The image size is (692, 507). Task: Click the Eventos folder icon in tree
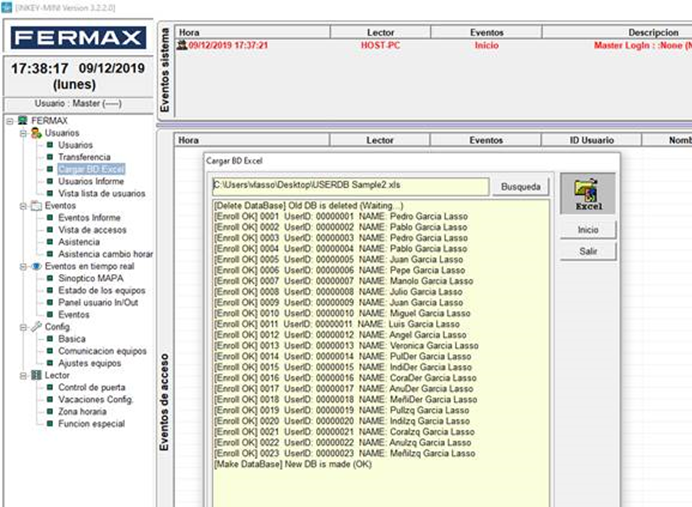36,206
